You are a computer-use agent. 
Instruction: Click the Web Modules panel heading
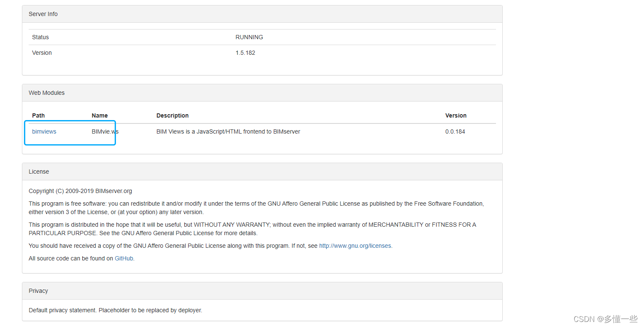pyautogui.click(x=262, y=93)
